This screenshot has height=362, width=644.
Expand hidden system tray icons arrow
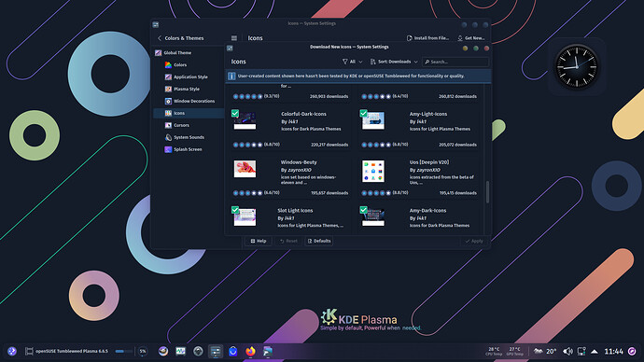pyautogui.click(x=595, y=352)
